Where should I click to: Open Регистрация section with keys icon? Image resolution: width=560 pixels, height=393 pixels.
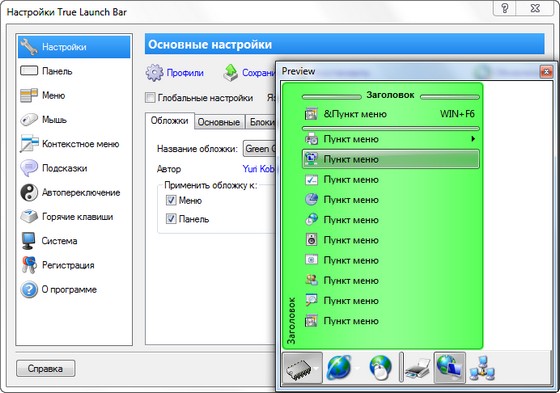[x=68, y=265]
